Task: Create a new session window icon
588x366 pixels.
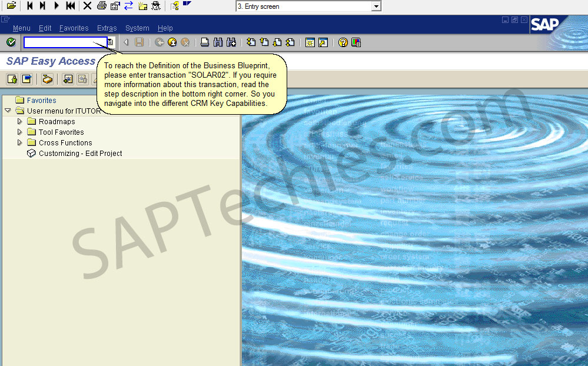Action: [310, 42]
